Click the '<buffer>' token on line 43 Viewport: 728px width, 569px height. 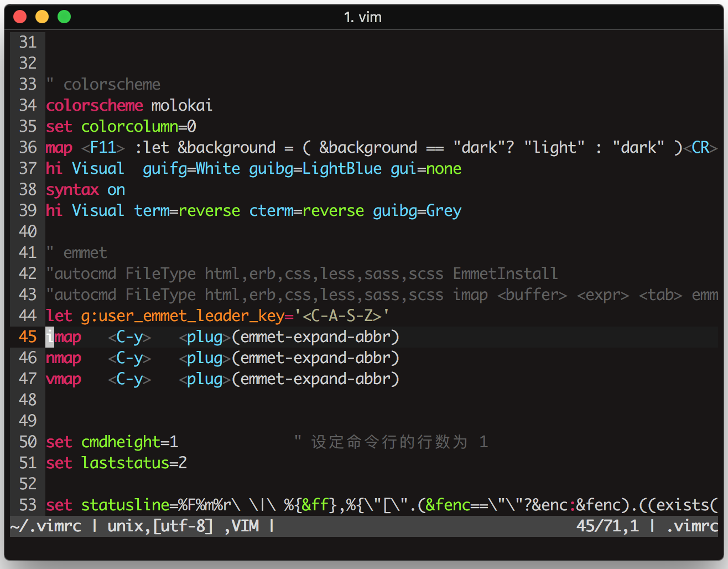click(532, 294)
